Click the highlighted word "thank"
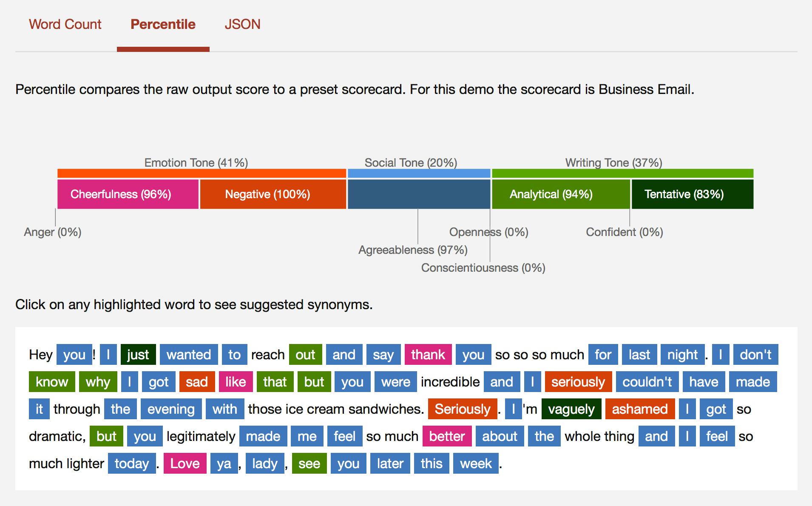This screenshot has width=812, height=506. pyautogui.click(x=428, y=355)
